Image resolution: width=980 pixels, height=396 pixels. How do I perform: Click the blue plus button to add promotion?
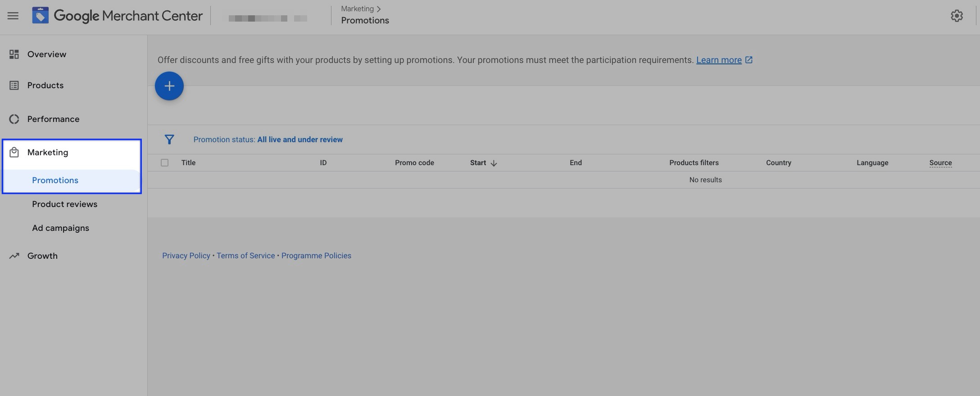[x=169, y=86]
